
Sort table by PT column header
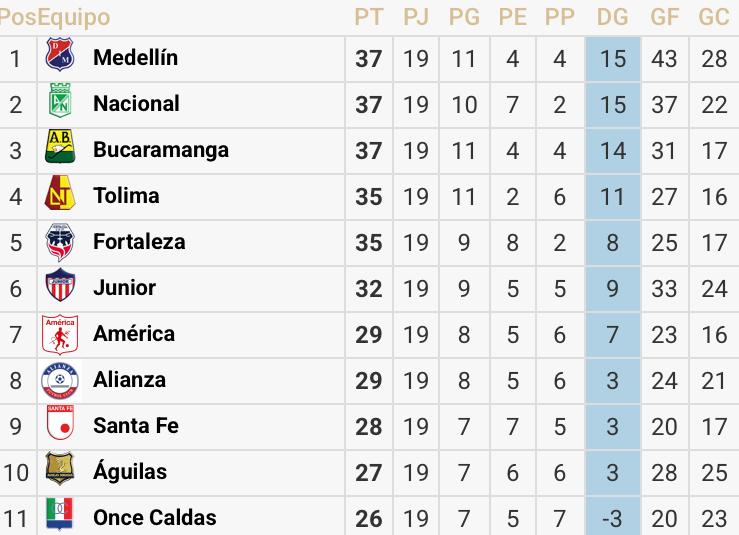click(368, 17)
